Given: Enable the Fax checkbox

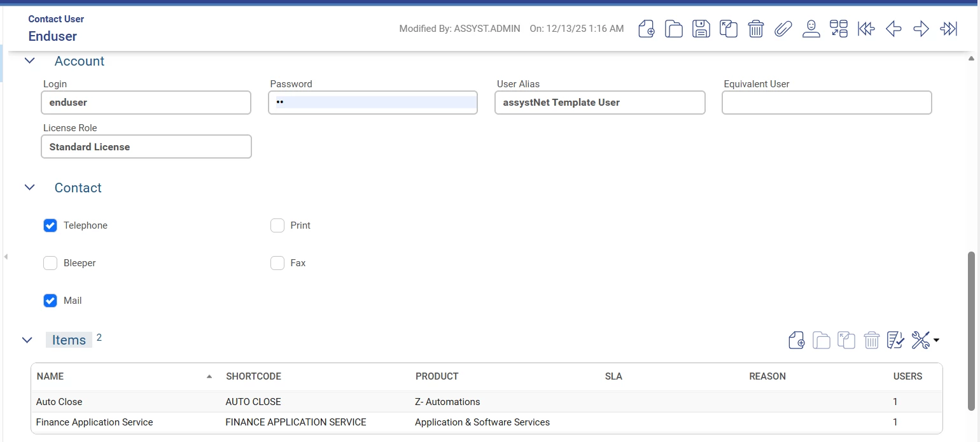Looking at the screenshot, I should click(x=277, y=263).
